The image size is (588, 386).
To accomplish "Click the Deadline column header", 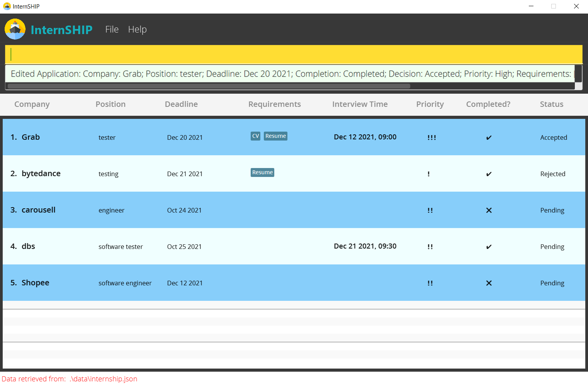I will click(x=181, y=104).
